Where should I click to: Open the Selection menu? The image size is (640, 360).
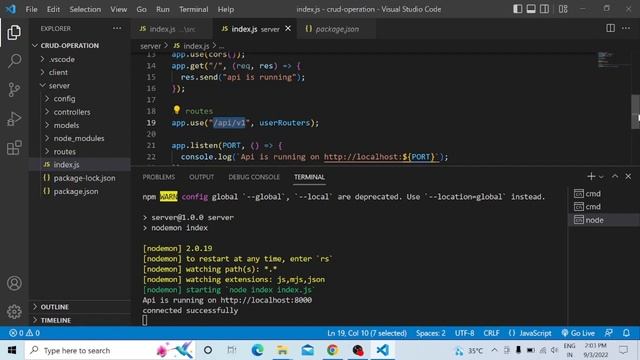point(85,9)
